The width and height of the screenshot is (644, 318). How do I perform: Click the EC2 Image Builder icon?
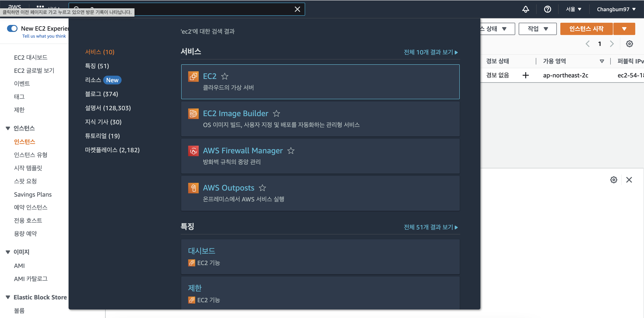(x=193, y=114)
